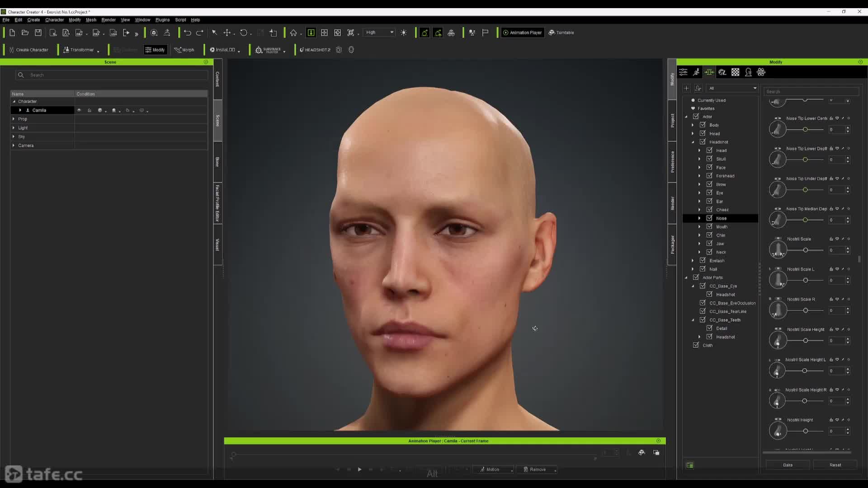Click the Bake button
This screenshot has height=488, width=868.
[788, 465]
